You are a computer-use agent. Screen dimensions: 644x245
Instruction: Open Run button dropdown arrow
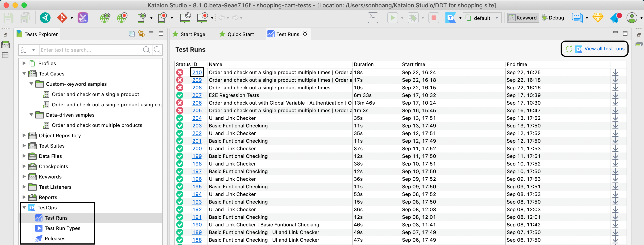pyautogui.click(x=402, y=18)
